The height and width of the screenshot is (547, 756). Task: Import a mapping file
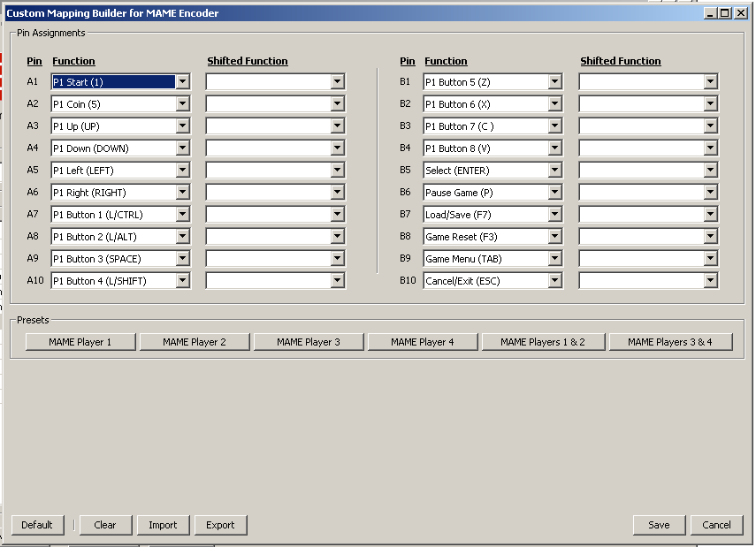pyautogui.click(x=164, y=525)
